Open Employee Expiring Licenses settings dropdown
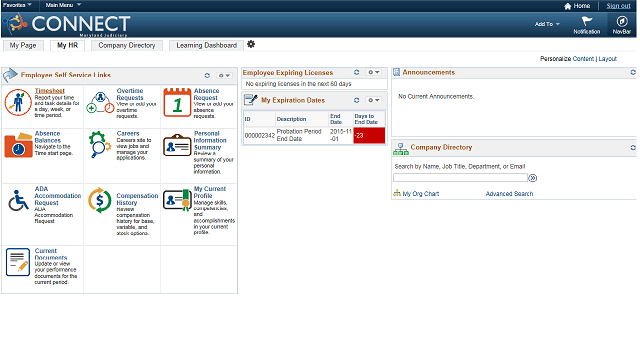Image resolution: width=640 pixels, height=360 pixels. (x=373, y=72)
